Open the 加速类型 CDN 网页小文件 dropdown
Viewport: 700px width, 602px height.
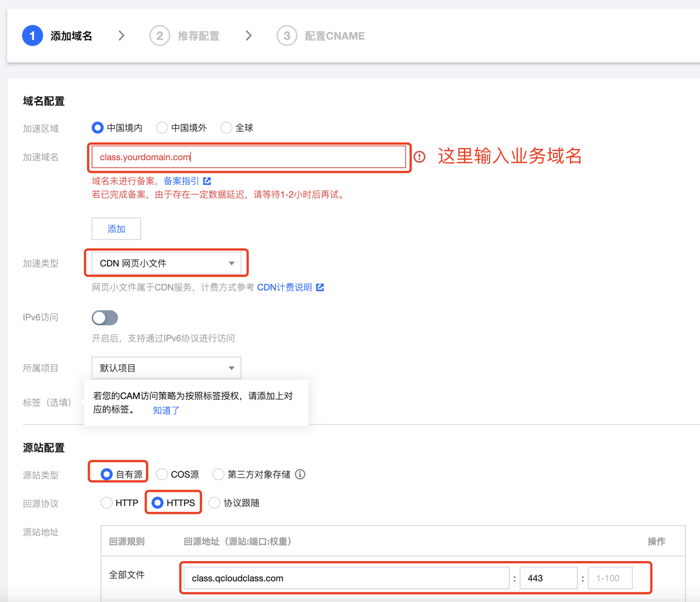(x=167, y=263)
